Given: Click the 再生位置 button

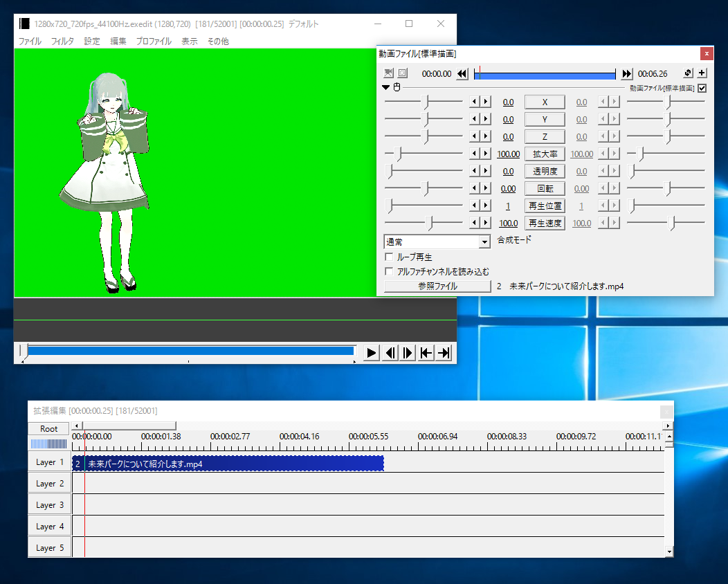Looking at the screenshot, I should tap(545, 206).
